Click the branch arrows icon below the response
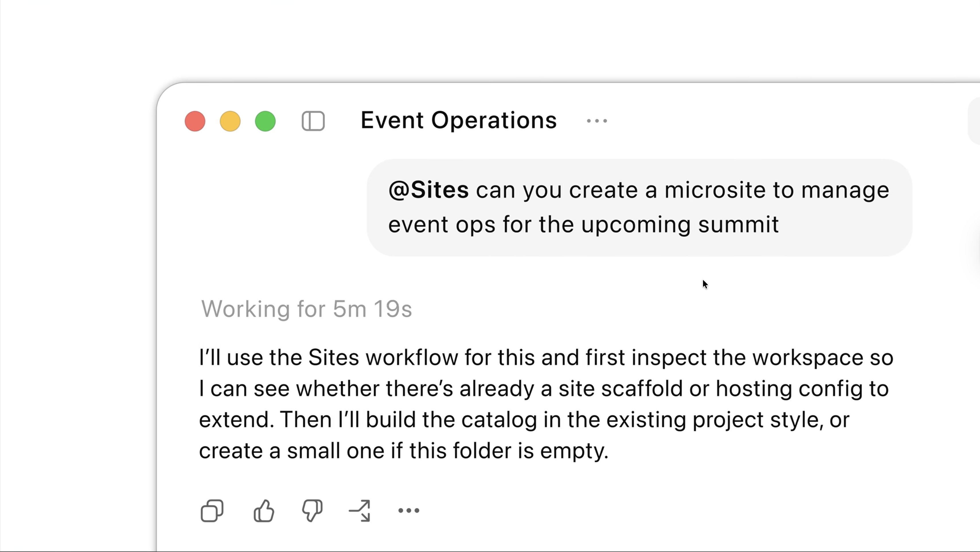Viewport: 980px width, 552px height. coord(360,510)
